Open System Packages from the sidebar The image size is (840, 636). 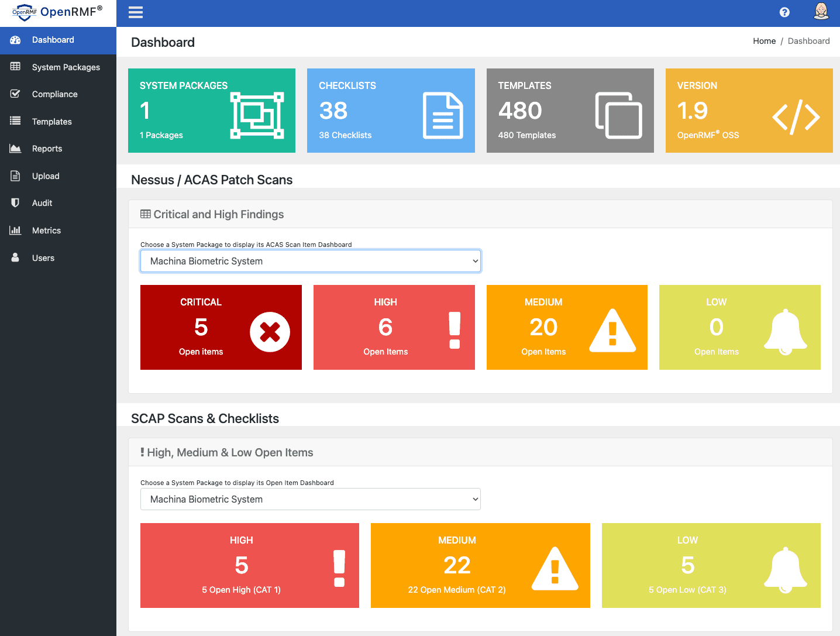pos(66,67)
